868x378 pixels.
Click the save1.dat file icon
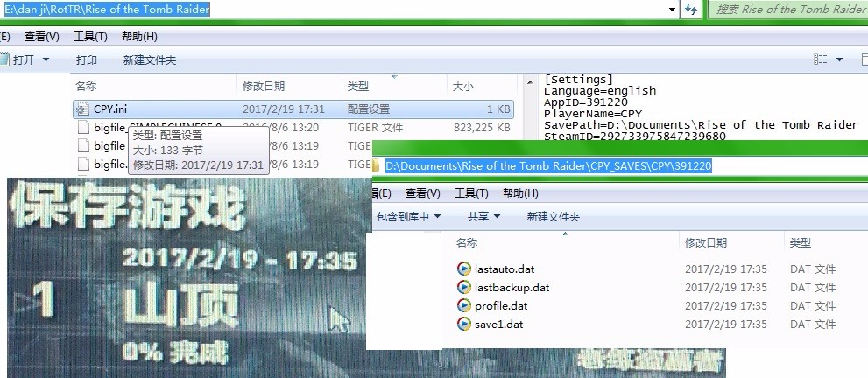tap(464, 324)
